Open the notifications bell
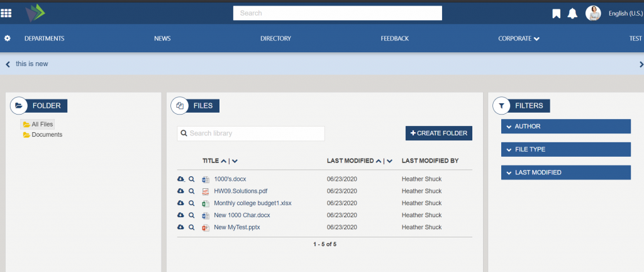Screen dimensions: 644x272 (x=572, y=13)
